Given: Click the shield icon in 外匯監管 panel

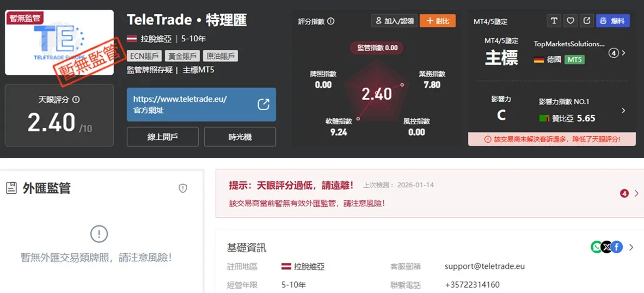Looking at the screenshot, I should coord(183,188).
